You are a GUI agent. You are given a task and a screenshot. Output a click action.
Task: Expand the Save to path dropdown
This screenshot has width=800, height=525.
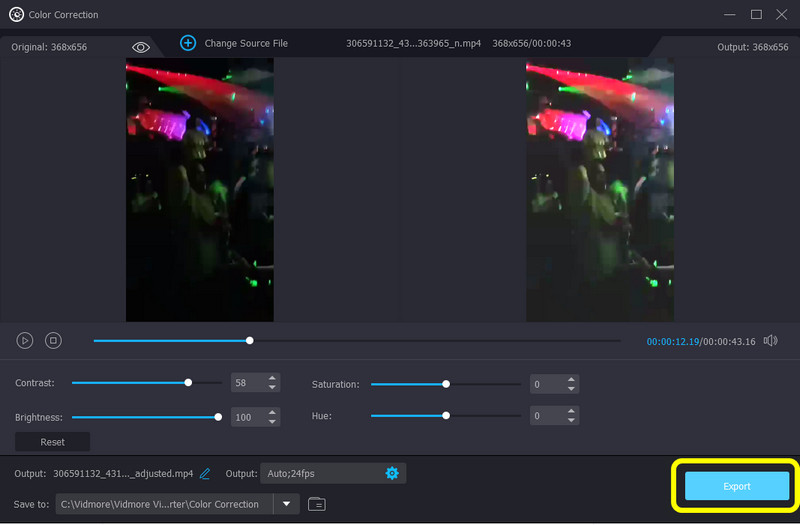point(287,504)
